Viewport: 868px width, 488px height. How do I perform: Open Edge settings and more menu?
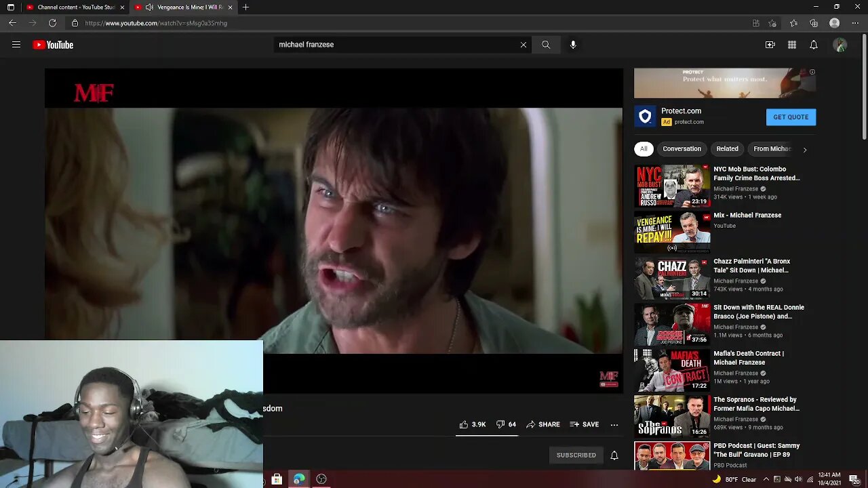tap(854, 23)
